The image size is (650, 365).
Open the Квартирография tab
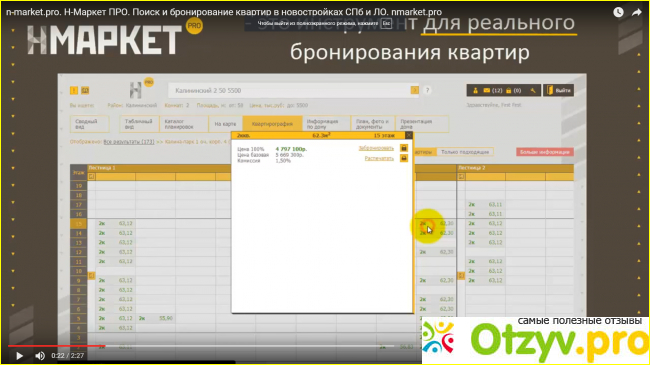click(x=272, y=124)
